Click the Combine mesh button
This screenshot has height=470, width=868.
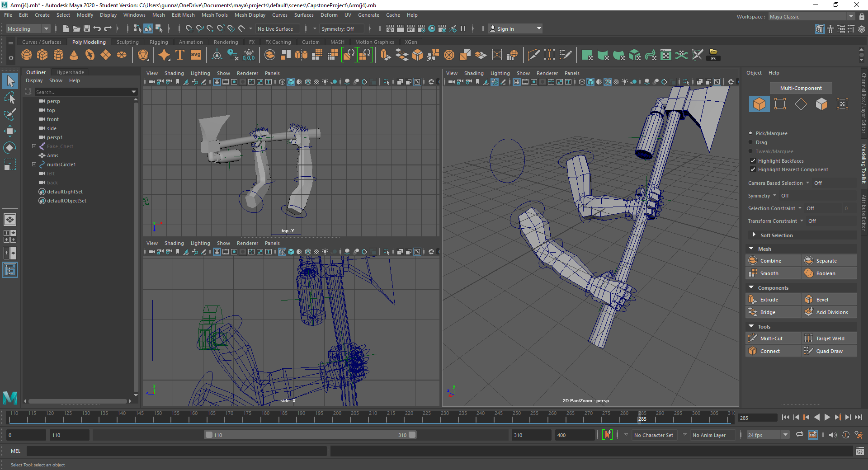[770, 261]
